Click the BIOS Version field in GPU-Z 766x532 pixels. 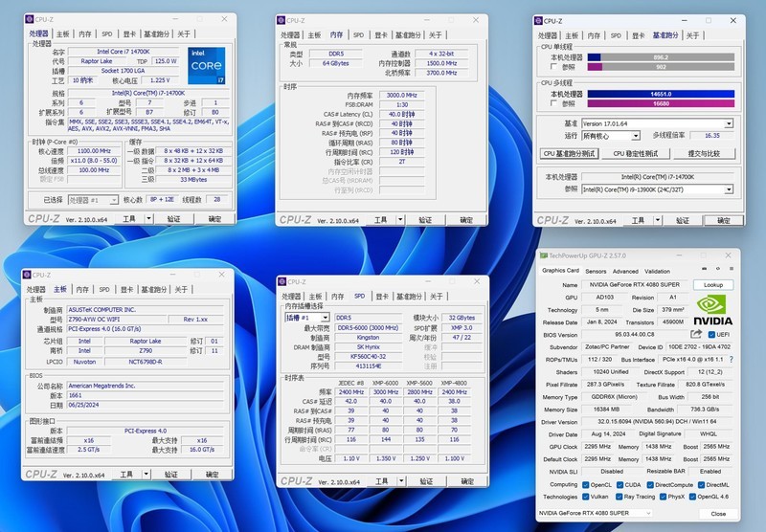(x=634, y=335)
